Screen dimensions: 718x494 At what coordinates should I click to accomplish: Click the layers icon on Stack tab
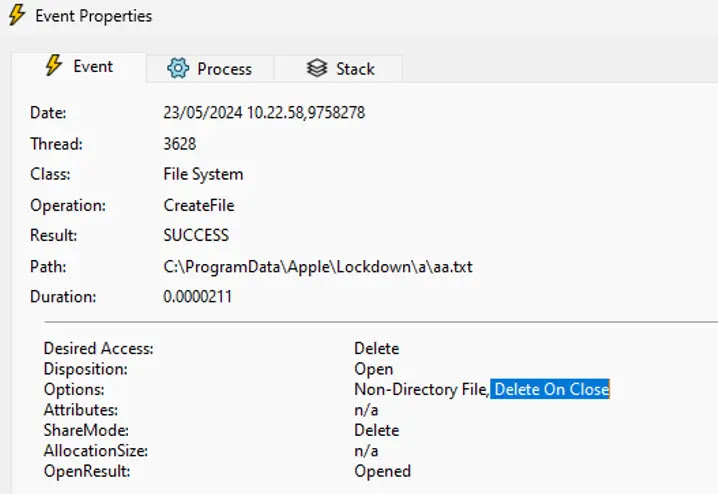[x=317, y=68]
